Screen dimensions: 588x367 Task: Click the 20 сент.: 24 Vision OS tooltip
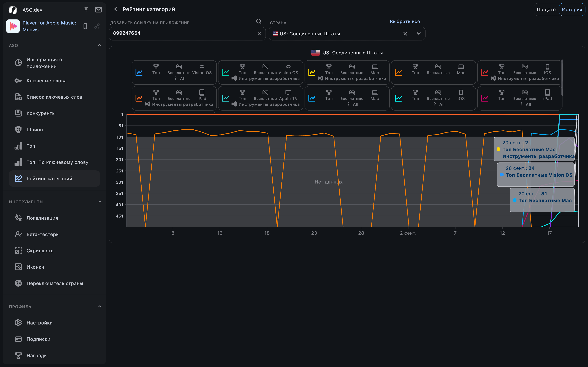pyautogui.click(x=536, y=174)
